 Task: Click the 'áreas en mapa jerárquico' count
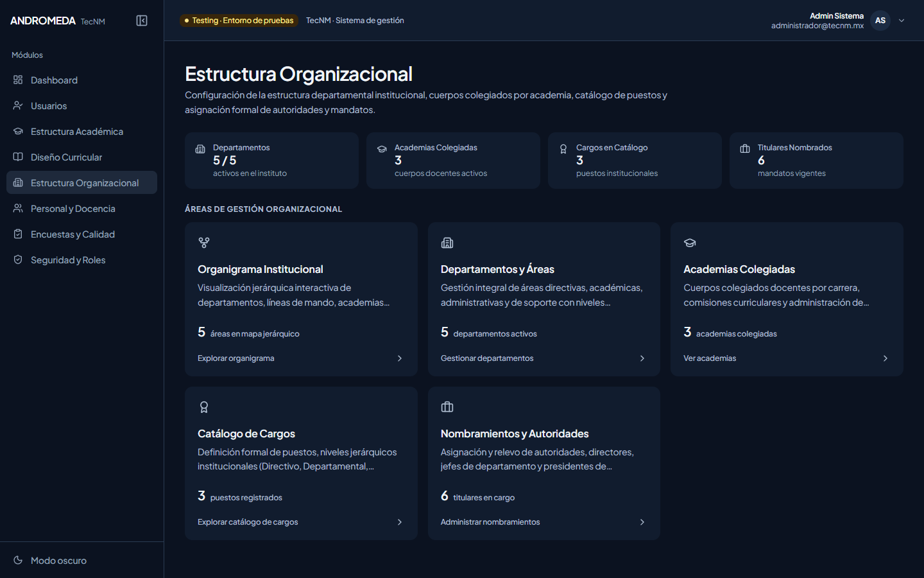point(248,333)
